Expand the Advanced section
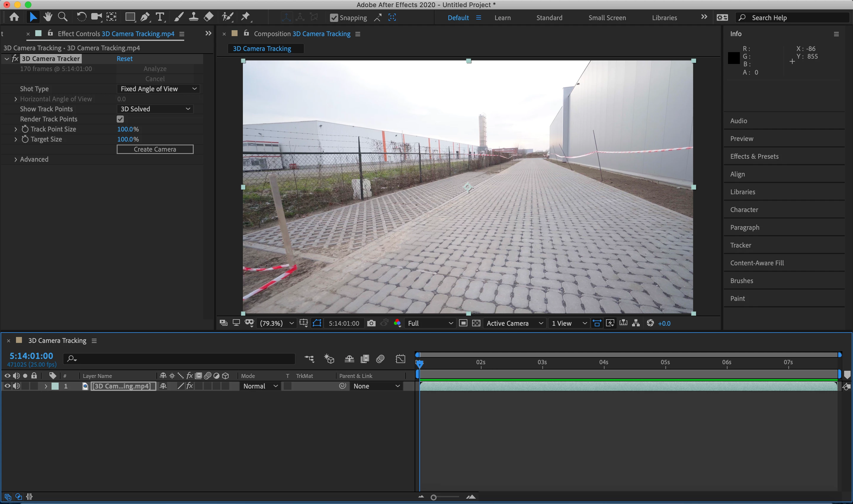This screenshot has width=853, height=504. pos(16,159)
